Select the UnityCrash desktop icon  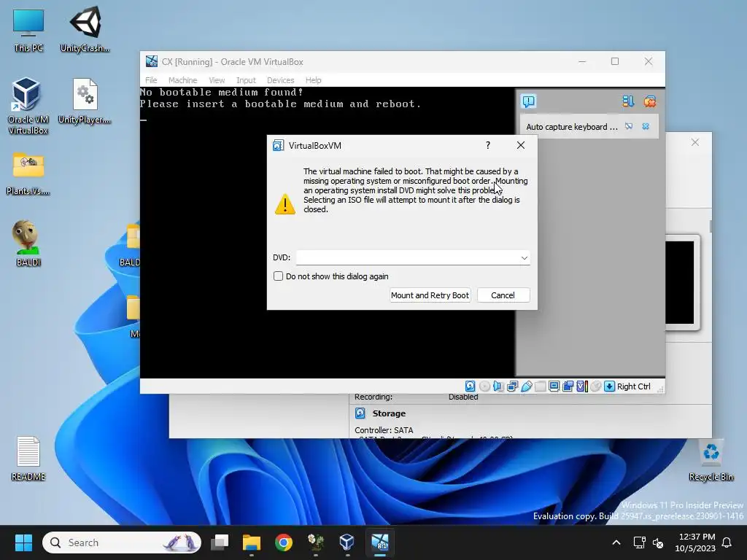85,29
